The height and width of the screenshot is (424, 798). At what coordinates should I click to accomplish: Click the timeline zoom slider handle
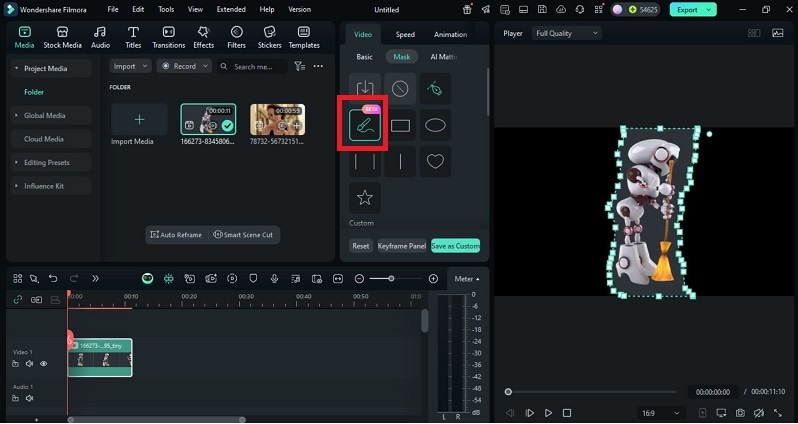tap(391, 278)
